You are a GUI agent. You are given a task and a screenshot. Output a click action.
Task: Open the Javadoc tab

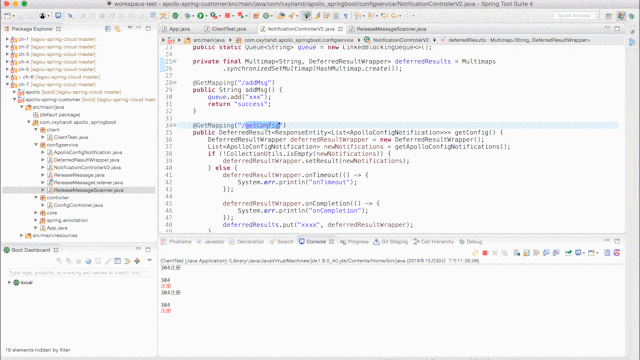tap(210, 242)
